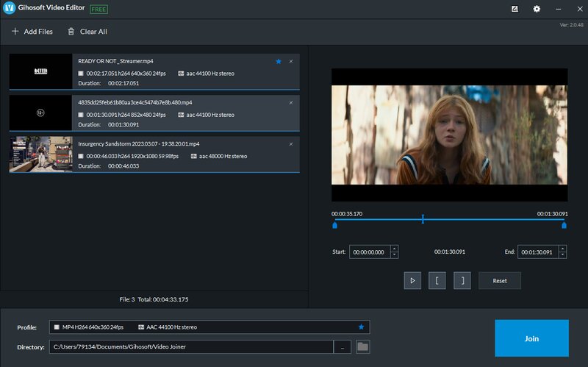The image size is (588, 367).
Task: Click the 4835dd25feb61b80aa3ce4c5474b7e8b.480.mp4 filename
Action: pos(135,102)
